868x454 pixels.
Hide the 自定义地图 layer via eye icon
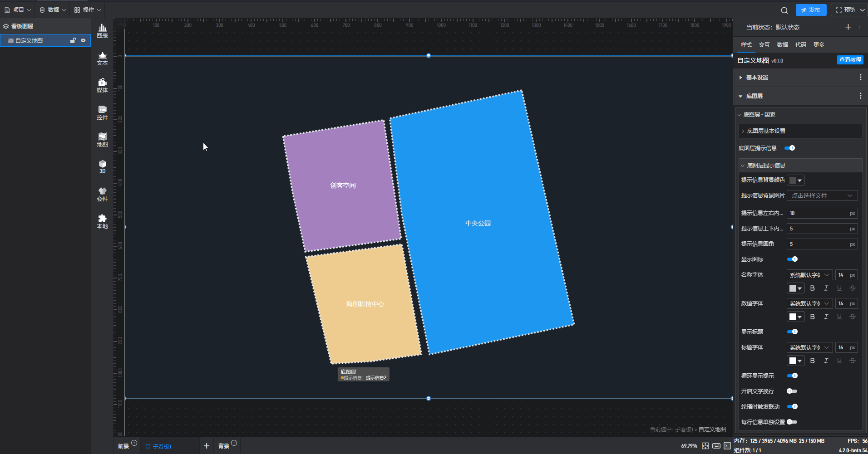tap(83, 40)
